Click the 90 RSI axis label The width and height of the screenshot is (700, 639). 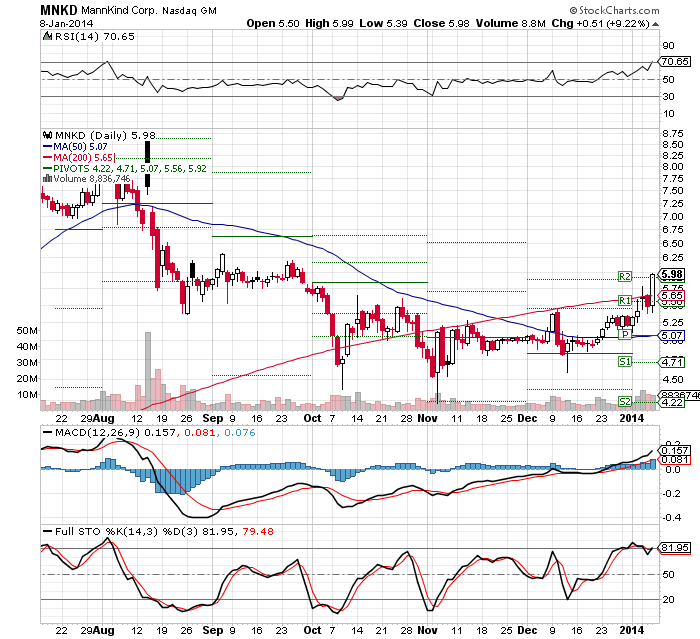pos(668,46)
